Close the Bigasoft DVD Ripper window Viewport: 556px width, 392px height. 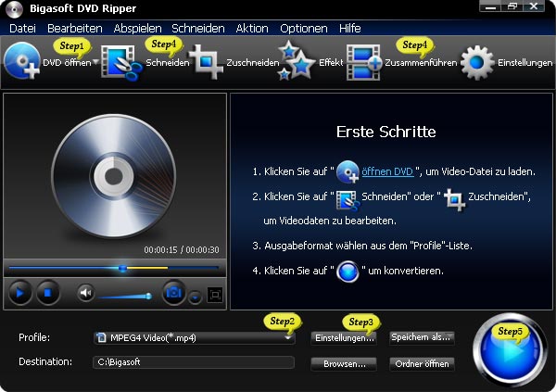click(x=534, y=6)
